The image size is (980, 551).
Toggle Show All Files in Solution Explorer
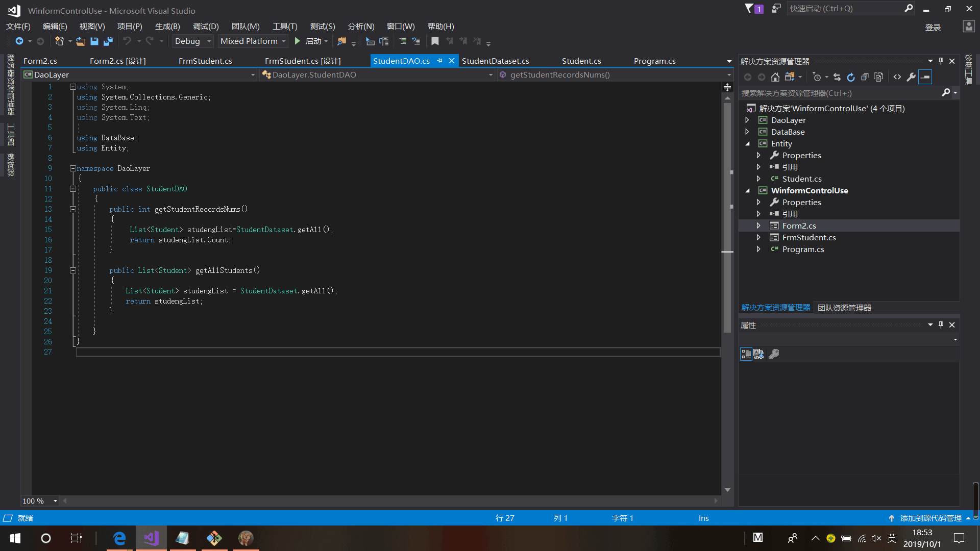(x=878, y=77)
